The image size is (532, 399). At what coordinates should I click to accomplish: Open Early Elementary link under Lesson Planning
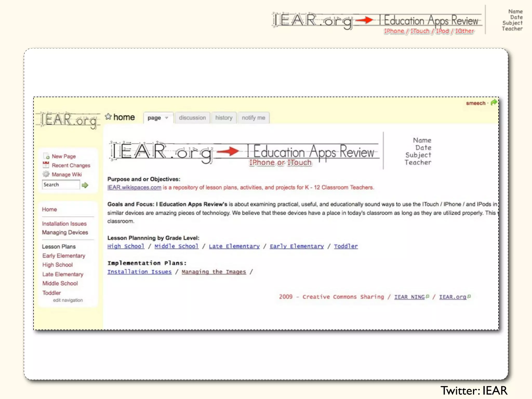(x=297, y=246)
